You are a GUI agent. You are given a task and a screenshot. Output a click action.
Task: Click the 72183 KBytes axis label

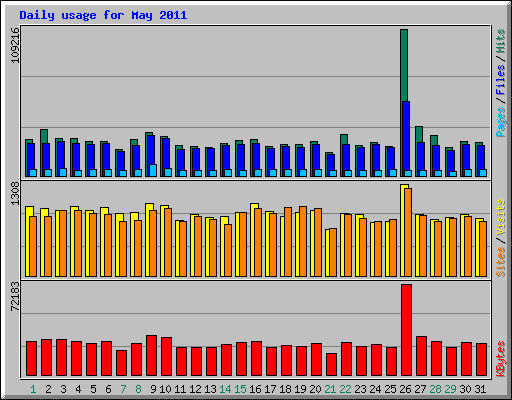pos(15,296)
